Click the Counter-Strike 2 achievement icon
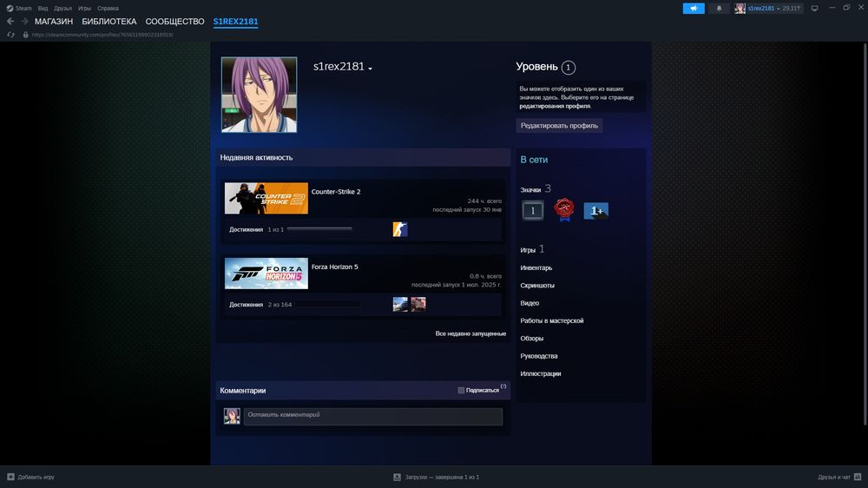 click(x=399, y=228)
